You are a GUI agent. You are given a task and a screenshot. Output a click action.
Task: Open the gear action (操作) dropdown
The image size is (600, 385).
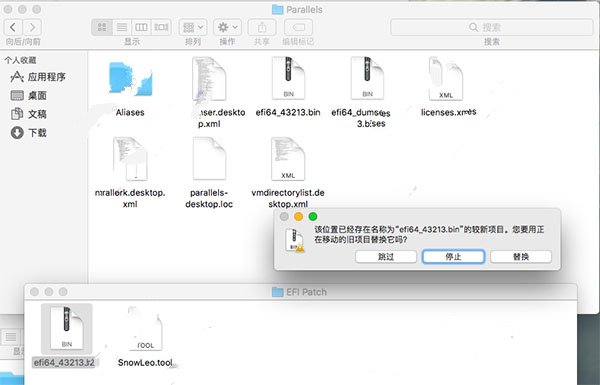tap(227, 27)
